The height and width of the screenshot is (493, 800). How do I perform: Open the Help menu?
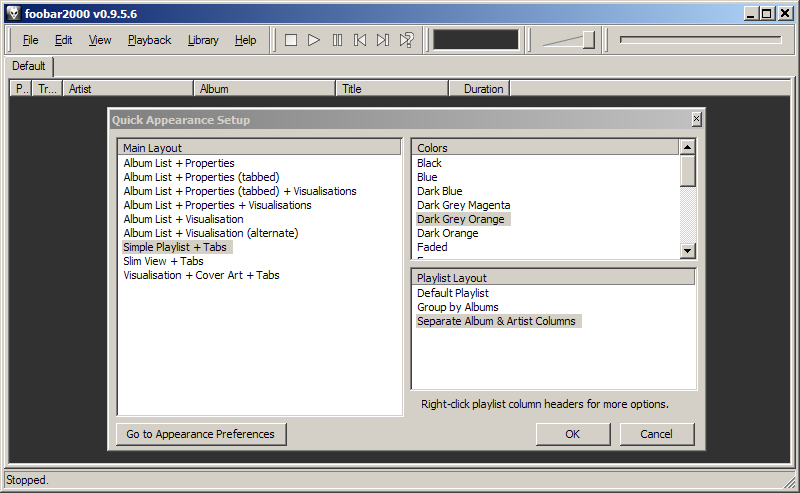(245, 40)
